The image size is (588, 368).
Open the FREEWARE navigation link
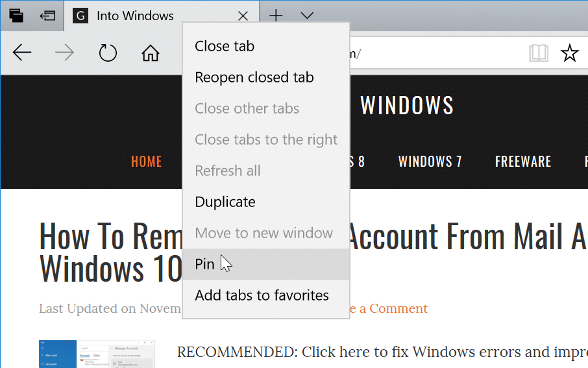[522, 162]
